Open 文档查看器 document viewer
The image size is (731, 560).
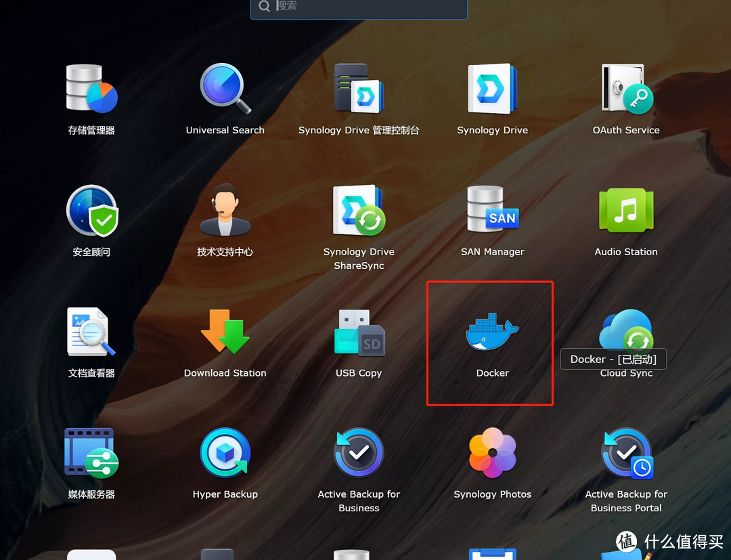point(91,332)
